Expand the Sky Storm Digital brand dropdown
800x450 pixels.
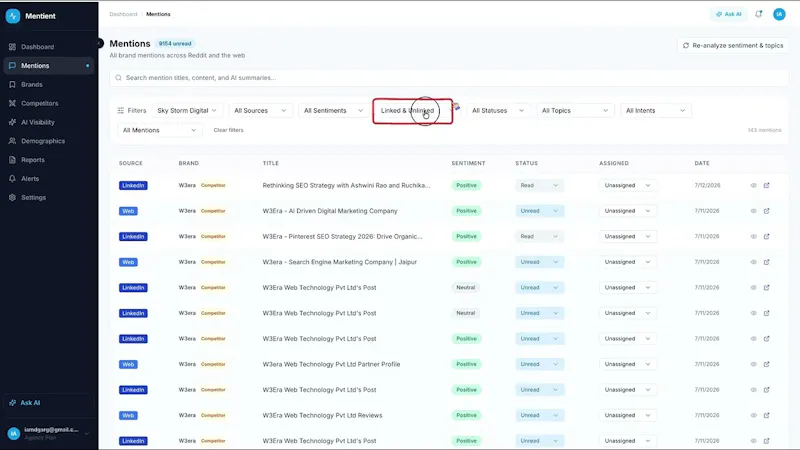click(187, 110)
